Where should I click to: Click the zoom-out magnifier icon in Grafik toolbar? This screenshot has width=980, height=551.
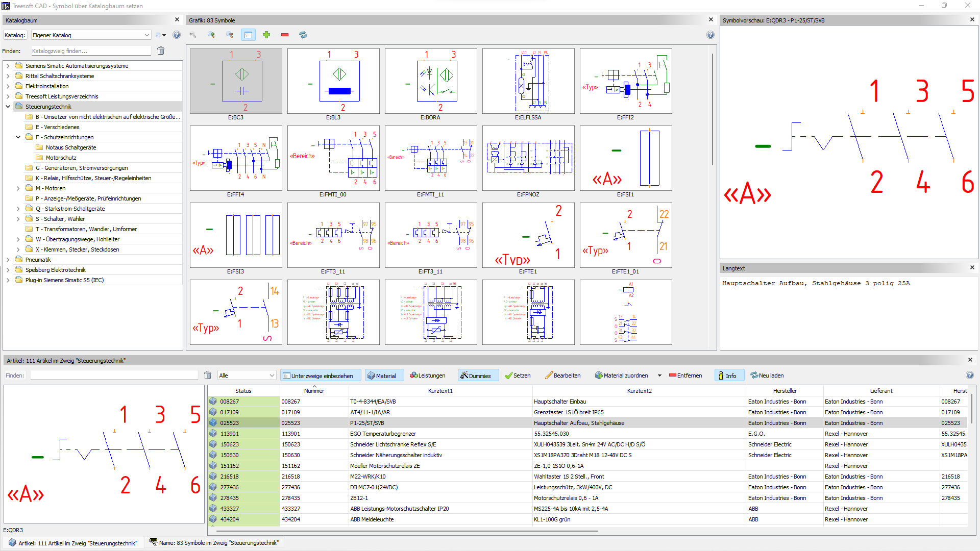pyautogui.click(x=230, y=35)
